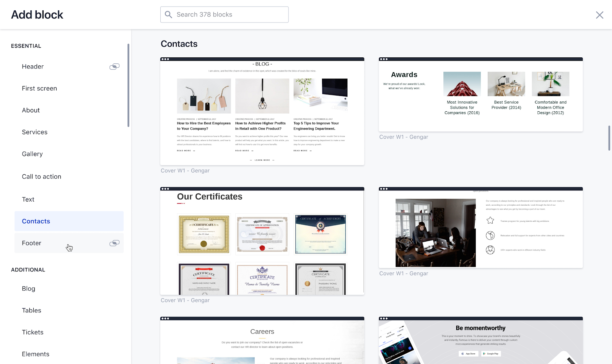Click the Most Innovative Solutions award image
The width and height of the screenshot is (612, 364).
462,84
